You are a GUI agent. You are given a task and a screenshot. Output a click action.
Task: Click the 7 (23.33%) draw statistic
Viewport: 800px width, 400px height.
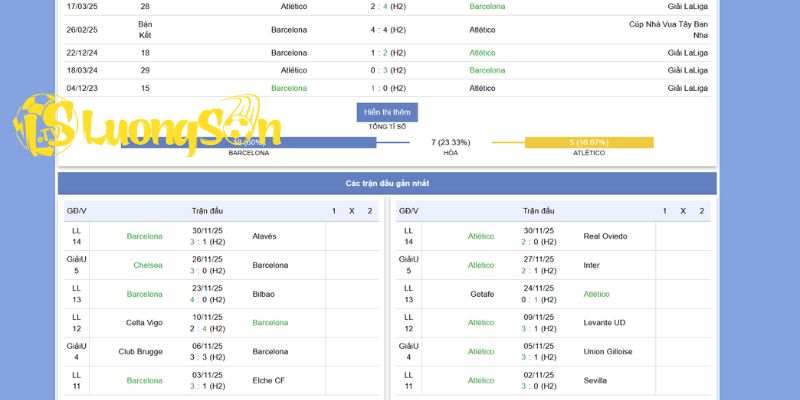450,142
